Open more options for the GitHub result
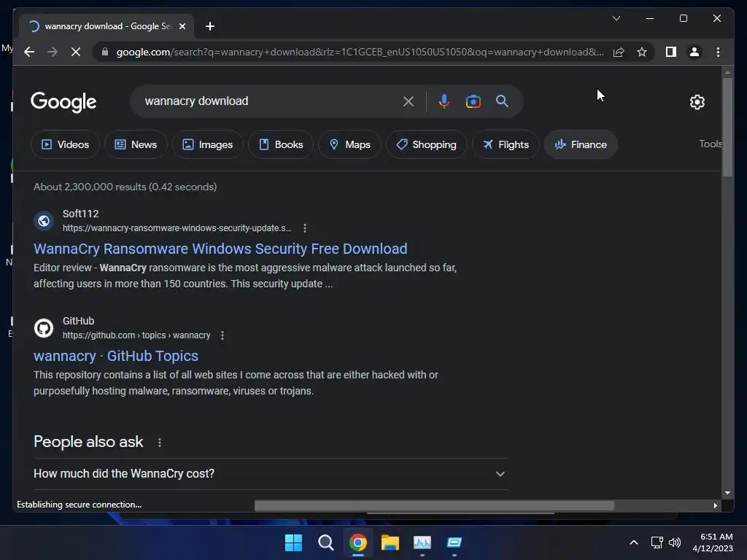The image size is (747, 560). tap(222, 335)
